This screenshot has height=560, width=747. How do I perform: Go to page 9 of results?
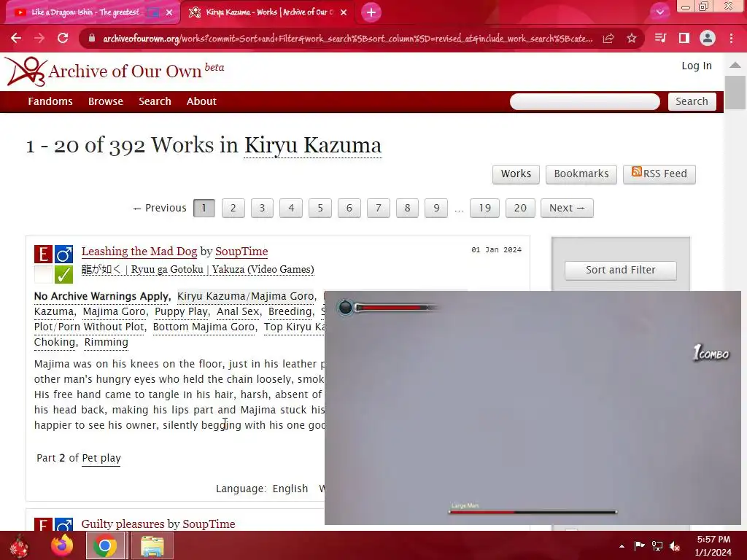[436, 208]
